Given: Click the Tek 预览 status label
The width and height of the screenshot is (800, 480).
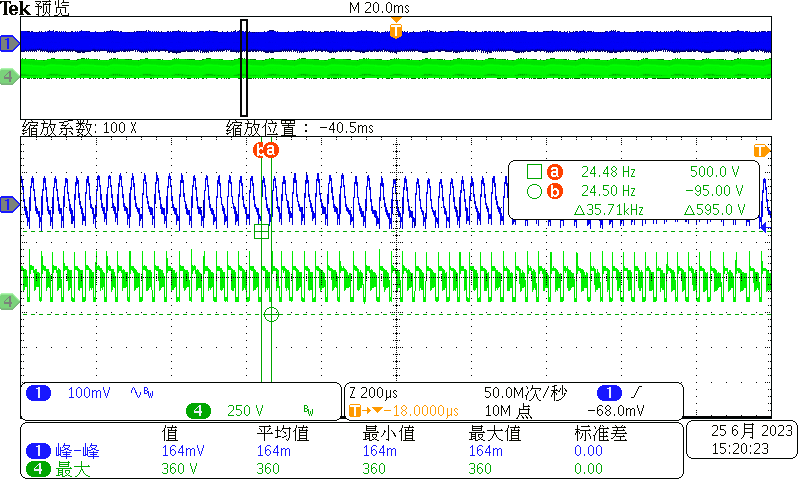Looking at the screenshot, I should click(35, 8).
